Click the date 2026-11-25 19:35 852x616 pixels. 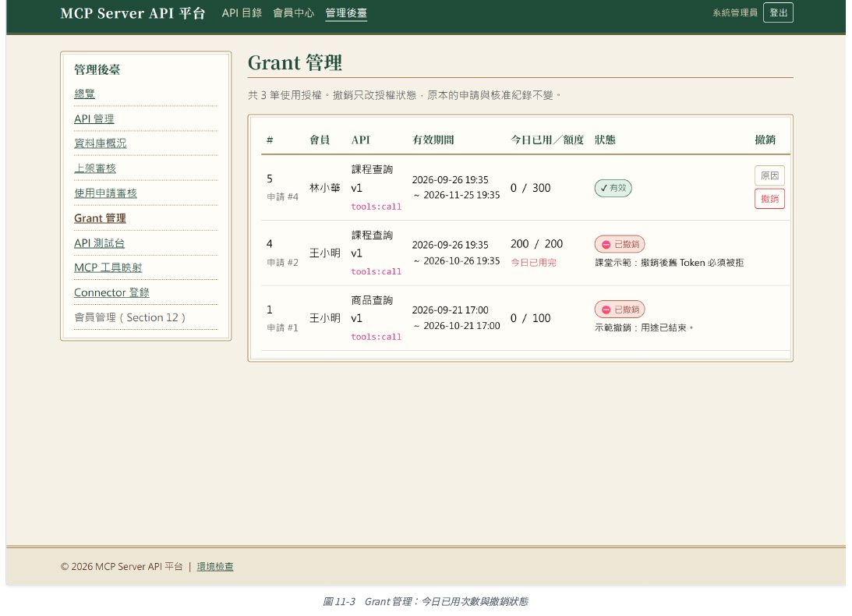tap(461, 195)
